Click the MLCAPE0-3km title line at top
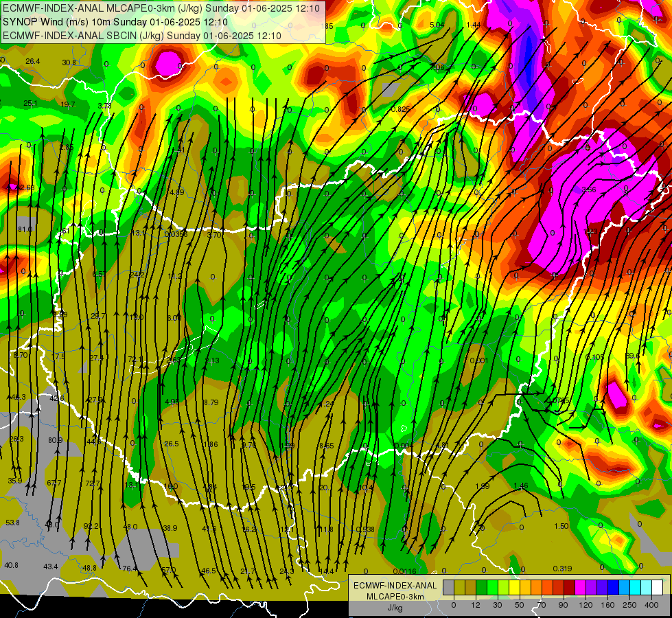The image size is (672, 618). (x=161, y=8)
